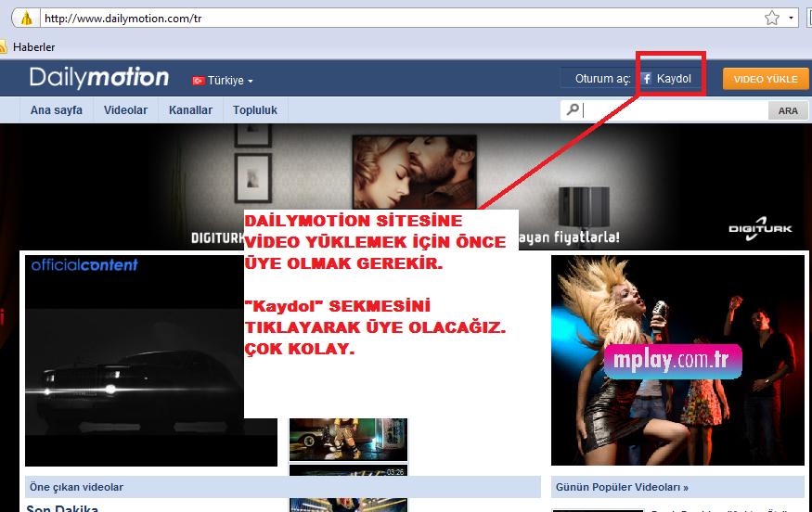
Task: Open the address bar history dropdown arrow
Action: [x=791, y=18]
